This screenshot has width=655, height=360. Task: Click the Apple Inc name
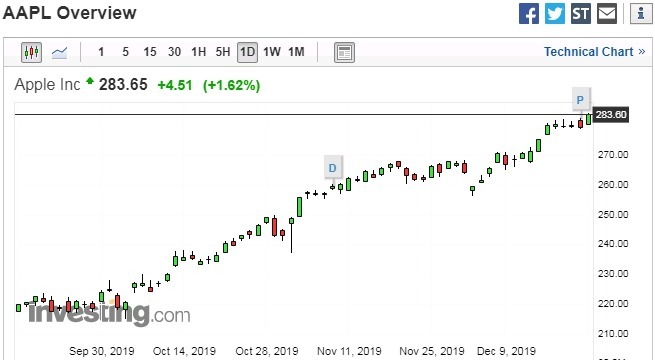pyautogui.click(x=47, y=85)
